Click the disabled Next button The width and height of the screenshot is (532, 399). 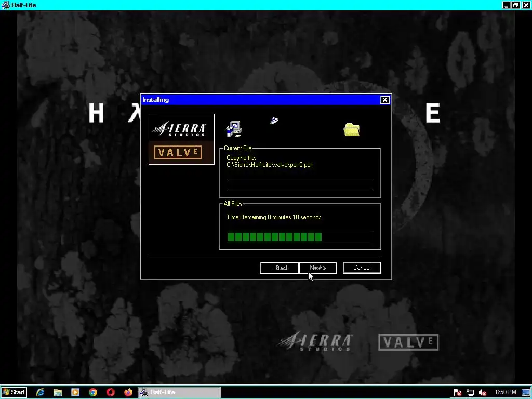pyautogui.click(x=318, y=268)
